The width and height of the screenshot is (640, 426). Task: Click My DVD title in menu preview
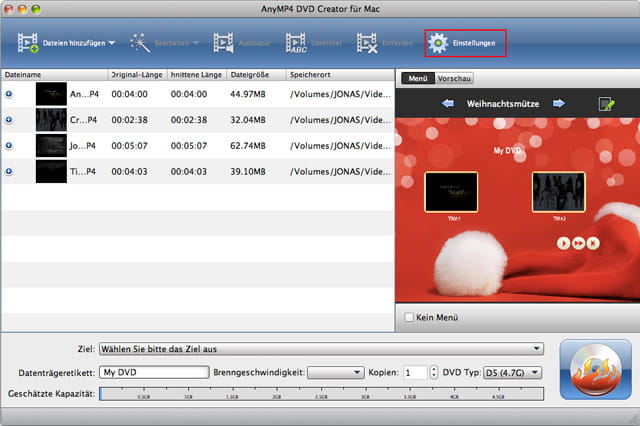tap(507, 151)
